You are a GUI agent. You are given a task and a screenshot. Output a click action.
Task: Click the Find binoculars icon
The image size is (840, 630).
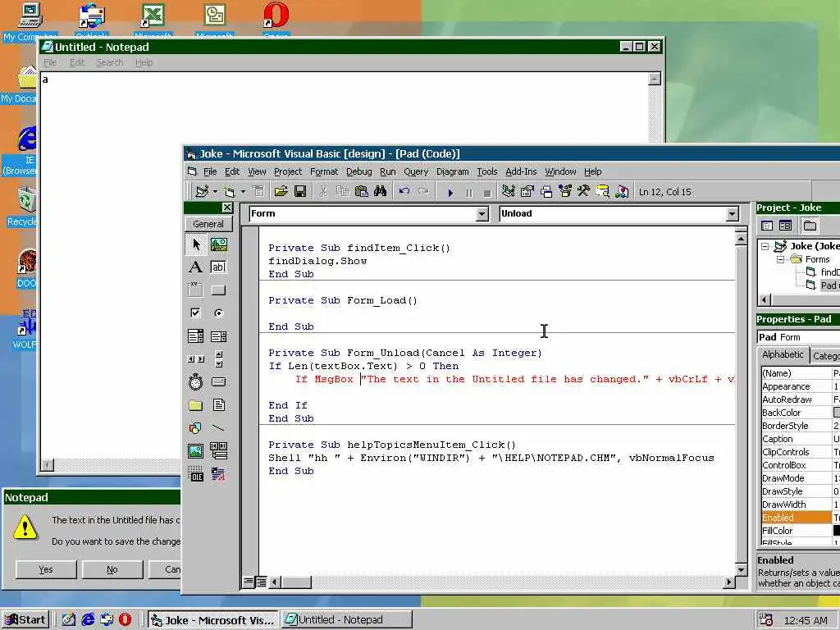tap(381, 191)
